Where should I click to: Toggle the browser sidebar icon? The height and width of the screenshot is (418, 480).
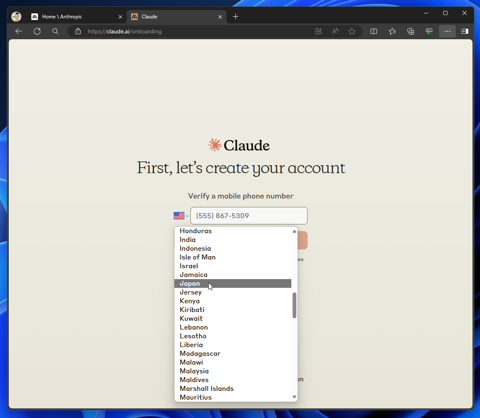465,31
